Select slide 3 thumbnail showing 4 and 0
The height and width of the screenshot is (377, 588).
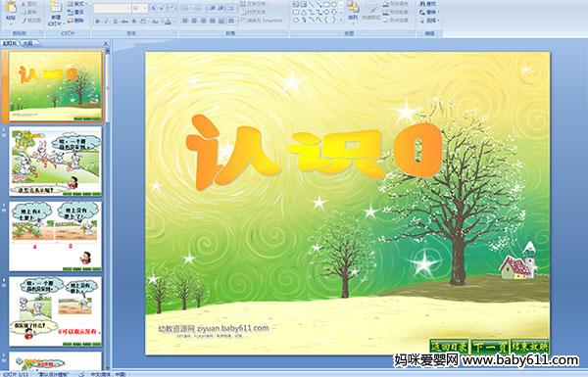[x=55, y=236]
